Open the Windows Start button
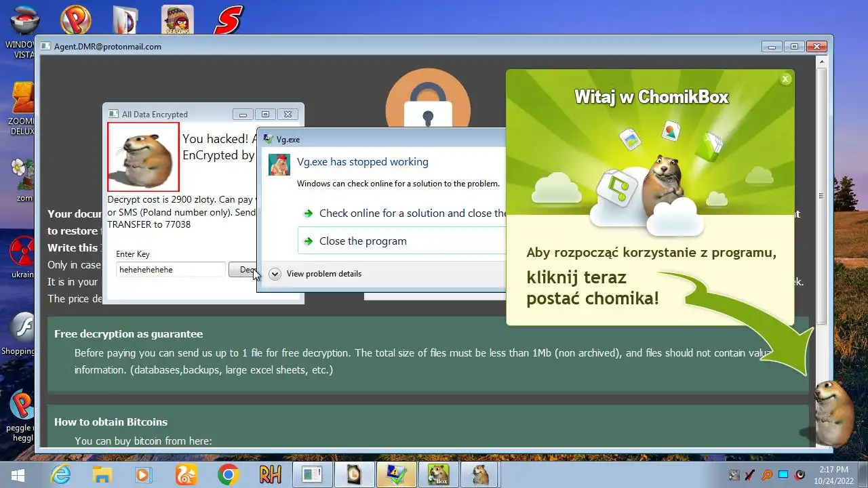Viewport: 868px width, 488px height. point(18,474)
